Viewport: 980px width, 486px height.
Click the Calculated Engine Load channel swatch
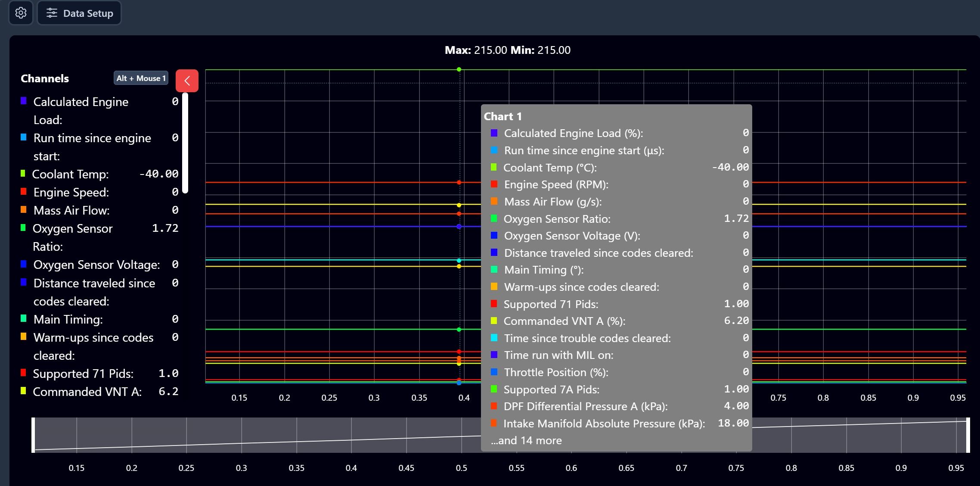click(x=24, y=101)
